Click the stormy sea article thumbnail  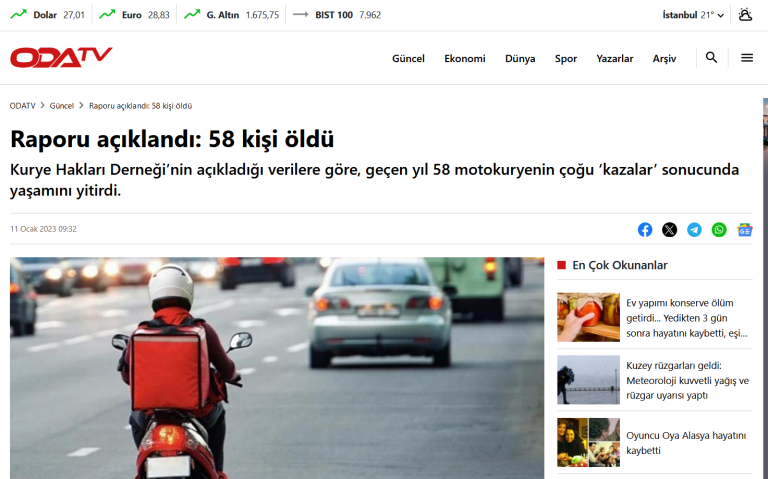click(588, 380)
